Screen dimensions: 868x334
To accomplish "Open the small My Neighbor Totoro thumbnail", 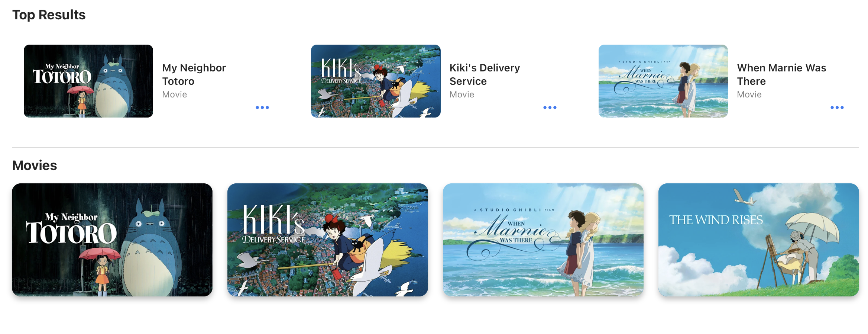I will 88,81.
